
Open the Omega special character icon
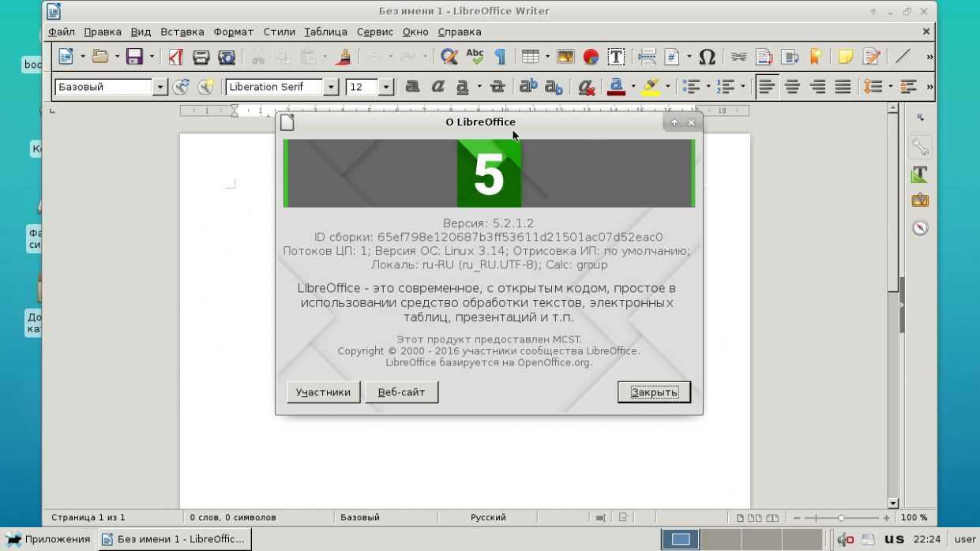click(708, 57)
